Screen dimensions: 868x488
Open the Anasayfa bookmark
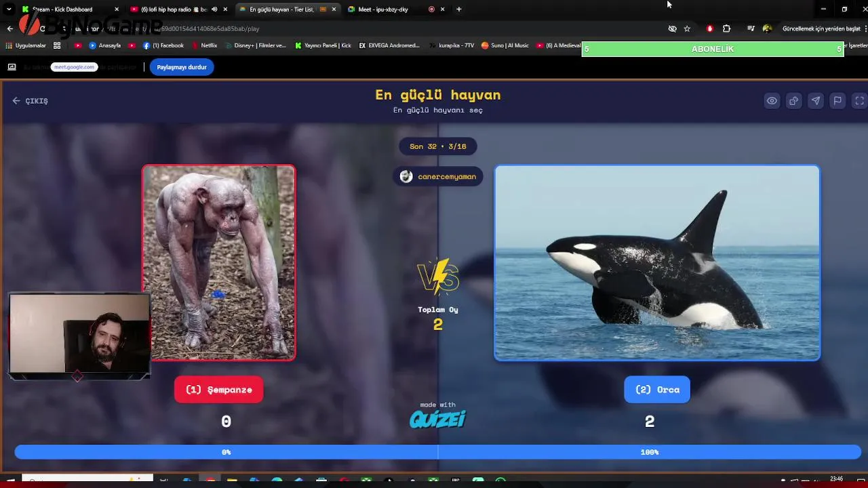[x=105, y=45]
